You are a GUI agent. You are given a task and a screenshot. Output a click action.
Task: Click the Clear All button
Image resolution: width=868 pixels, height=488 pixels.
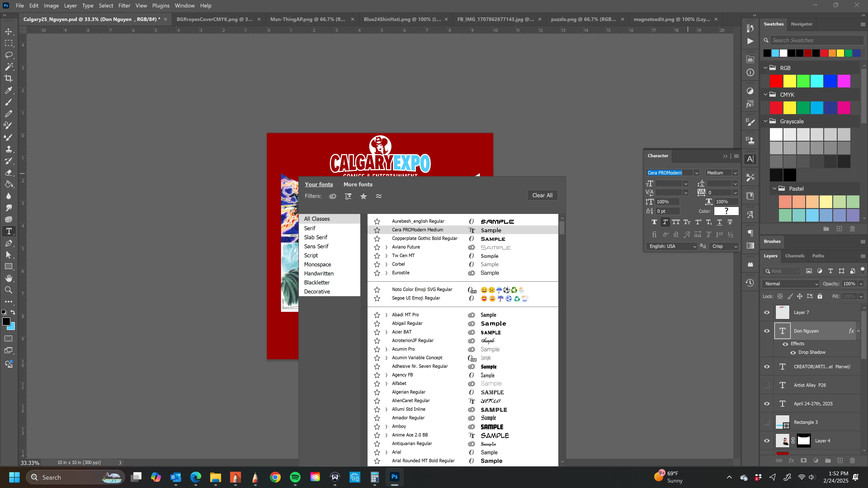pos(542,195)
